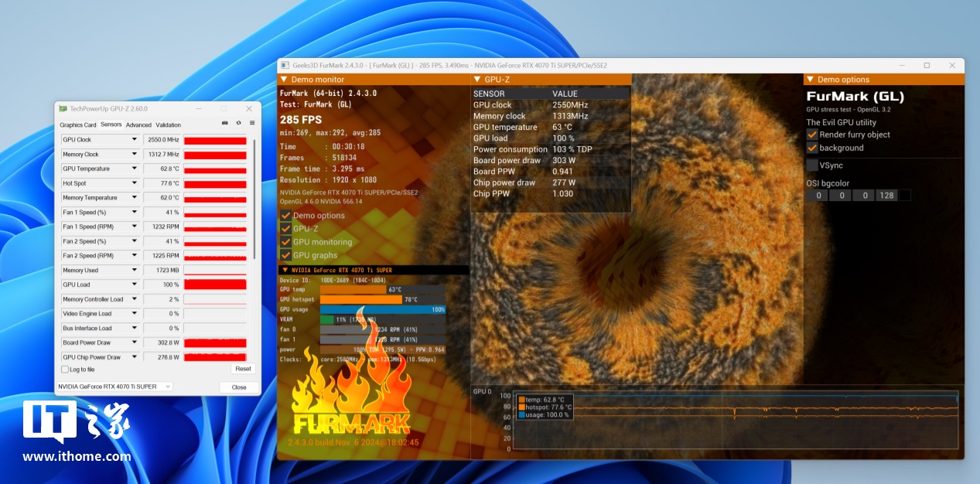The image size is (980, 484).
Task: Enable the VSync checkbox
Action: 812,165
